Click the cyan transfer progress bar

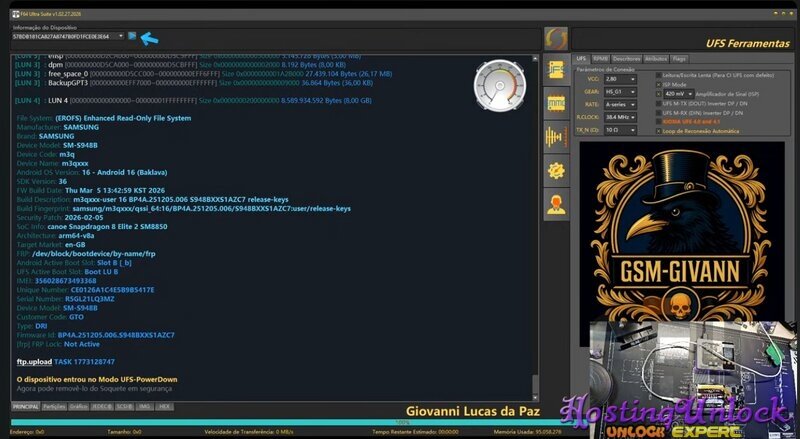(x=400, y=421)
